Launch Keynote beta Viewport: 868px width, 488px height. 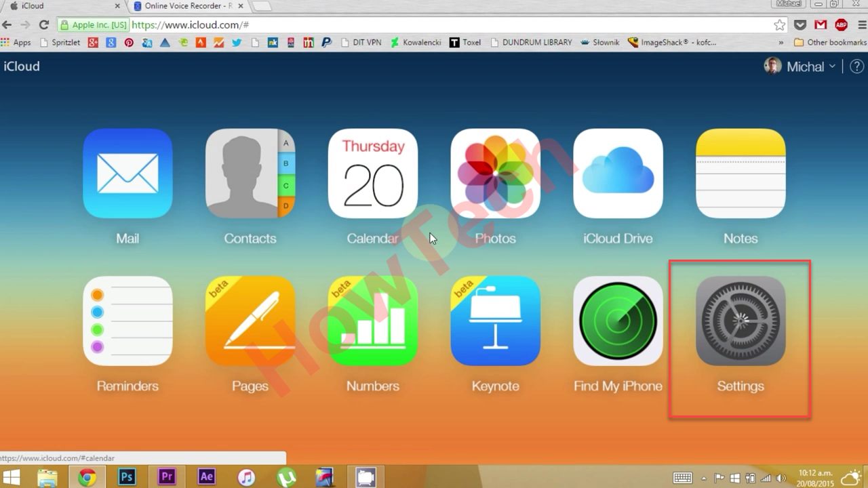(496, 321)
